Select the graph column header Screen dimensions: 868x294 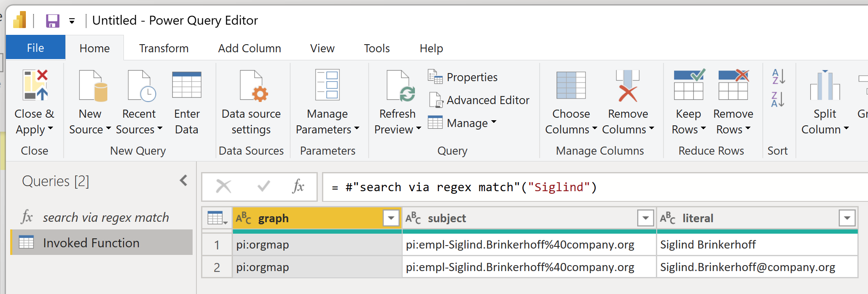click(x=317, y=218)
